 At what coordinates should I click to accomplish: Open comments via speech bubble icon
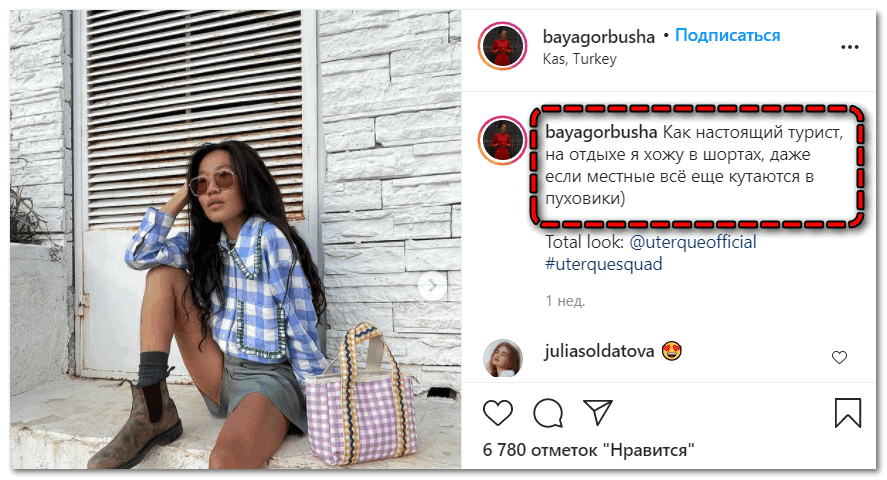pos(548,413)
